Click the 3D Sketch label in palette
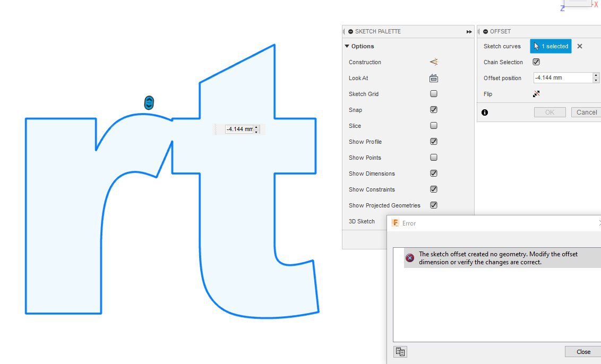 point(362,221)
